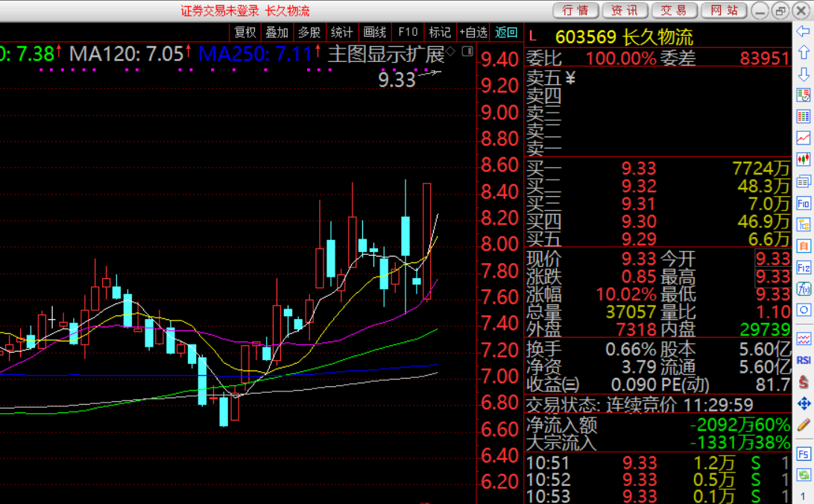Click the up arrow icon in sidebar

803,52
